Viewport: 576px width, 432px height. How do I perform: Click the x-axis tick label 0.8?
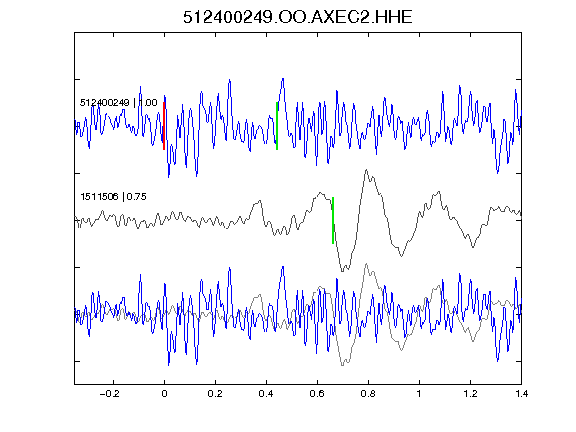368,394
